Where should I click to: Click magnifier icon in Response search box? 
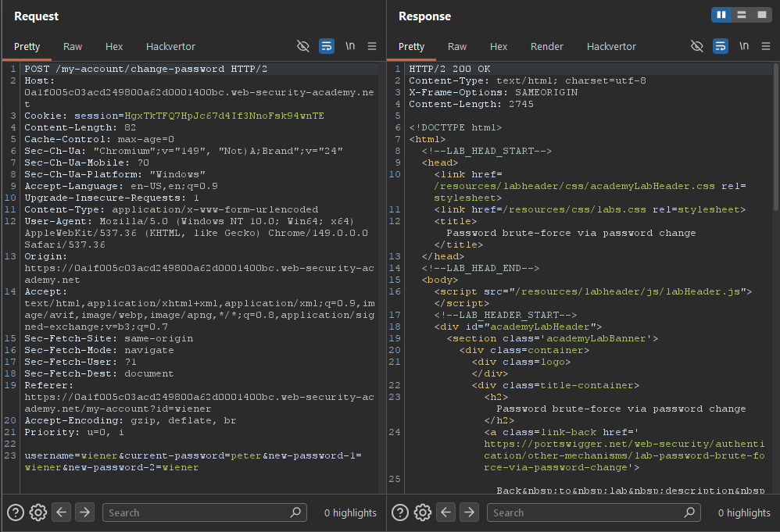[689, 512]
